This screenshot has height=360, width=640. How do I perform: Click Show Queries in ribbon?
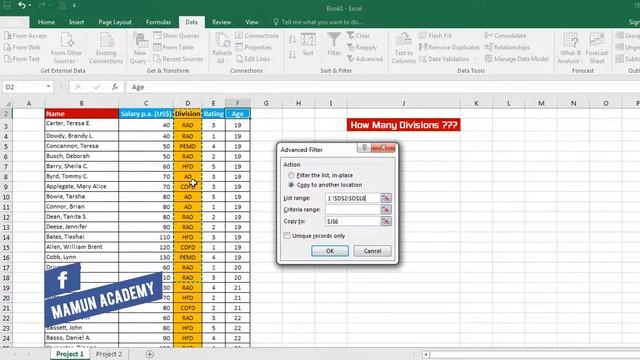pos(176,36)
